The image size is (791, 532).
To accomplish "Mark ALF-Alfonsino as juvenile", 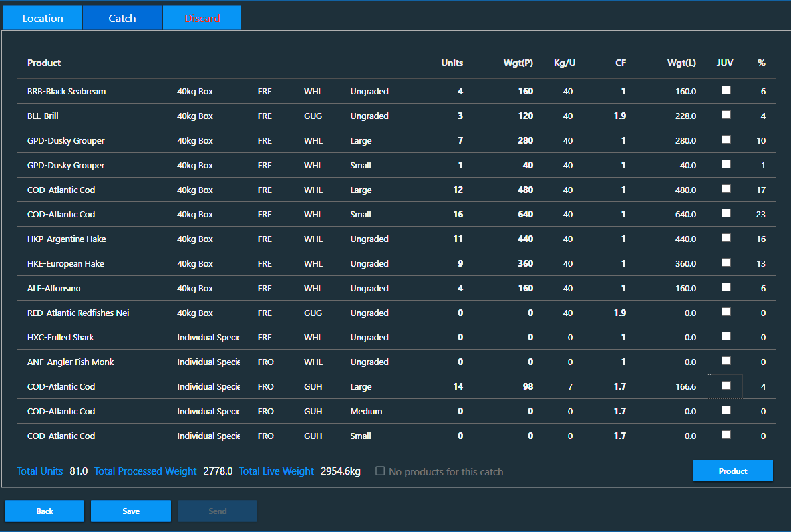I will (x=726, y=287).
